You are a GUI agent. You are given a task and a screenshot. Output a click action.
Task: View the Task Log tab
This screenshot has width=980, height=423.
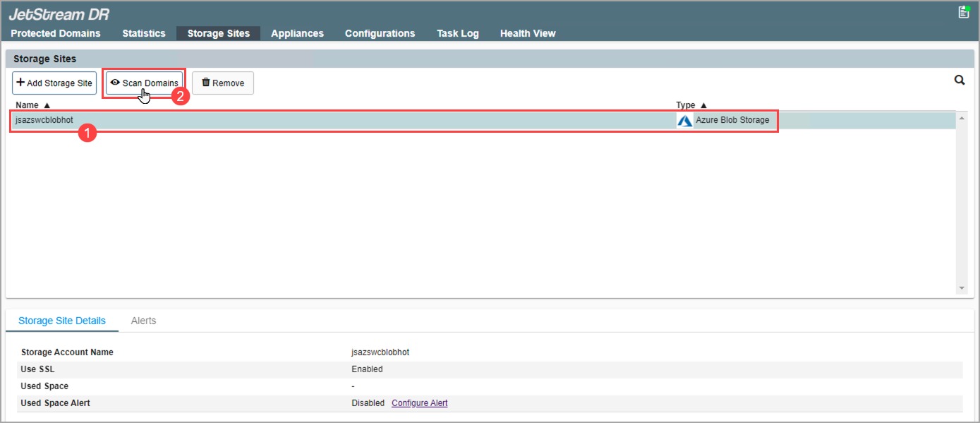pyautogui.click(x=457, y=33)
